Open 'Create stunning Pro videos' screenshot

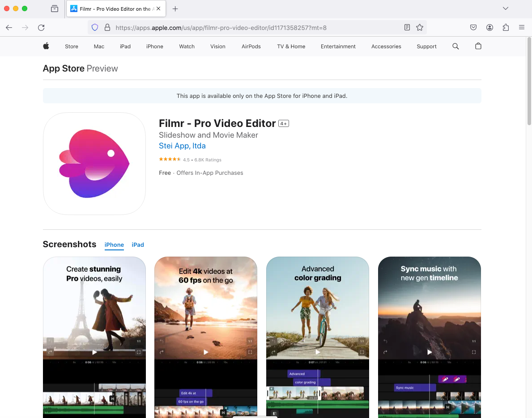(94, 338)
